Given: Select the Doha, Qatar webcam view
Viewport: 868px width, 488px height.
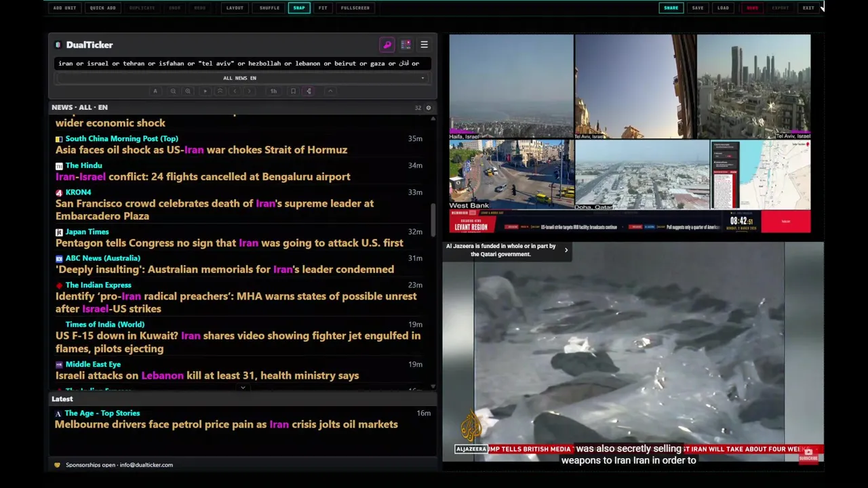Looking at the screenshot, I should [x=642, y=175].
